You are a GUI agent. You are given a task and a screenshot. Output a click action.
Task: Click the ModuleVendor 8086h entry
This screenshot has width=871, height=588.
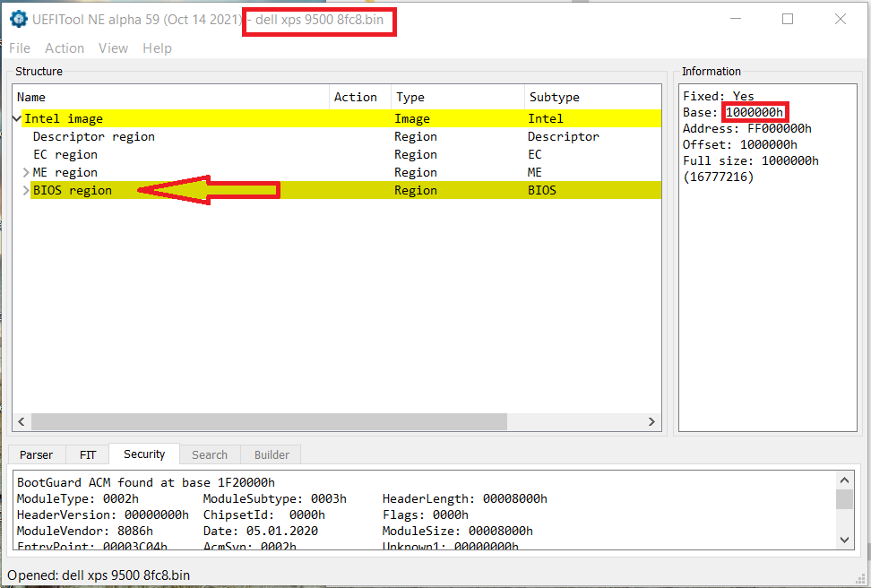(x=85, y=531)
